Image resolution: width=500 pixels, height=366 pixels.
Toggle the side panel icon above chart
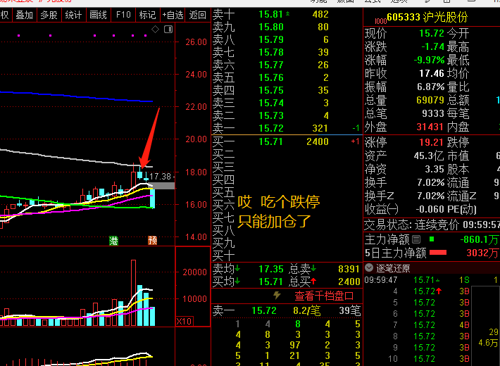tap(168, 29)
